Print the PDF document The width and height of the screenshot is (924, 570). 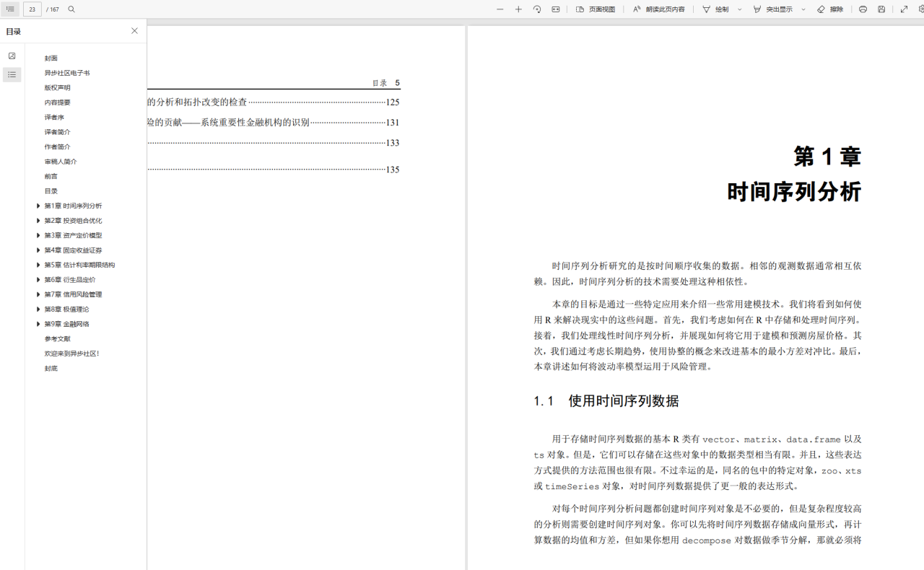click(x=863, y=9)
